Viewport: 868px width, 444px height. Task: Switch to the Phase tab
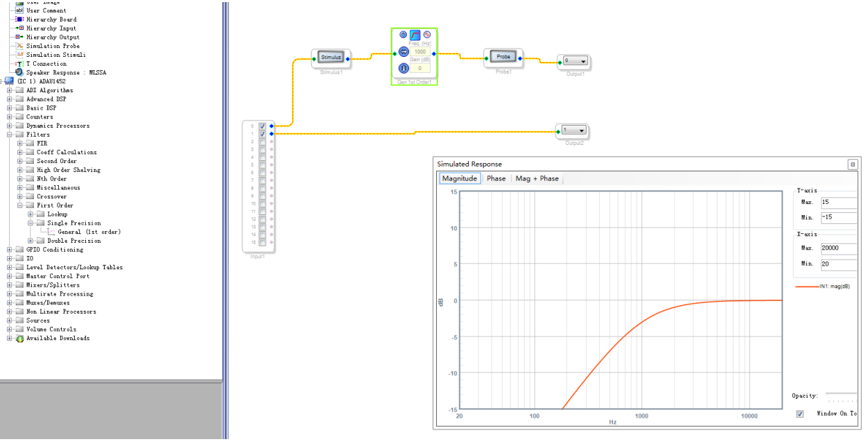click(x=496, y=178)
